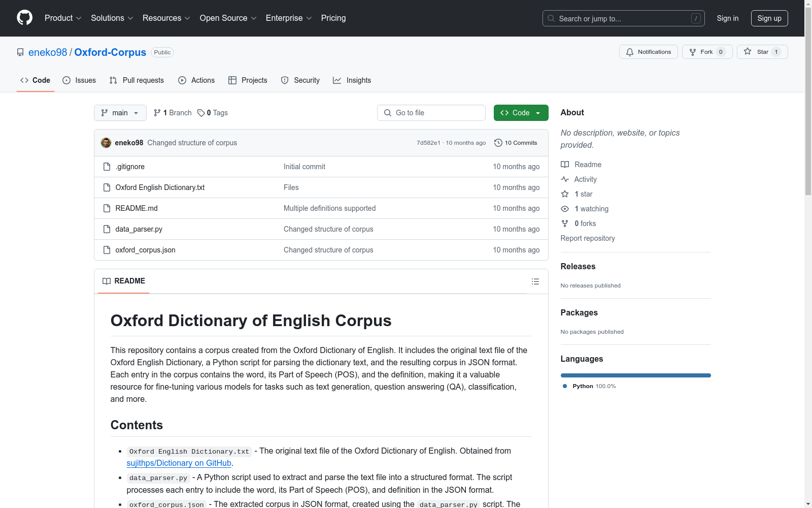Screen dimensions: 812x508
Task: Select the Code tab
Action: (35, 80)
